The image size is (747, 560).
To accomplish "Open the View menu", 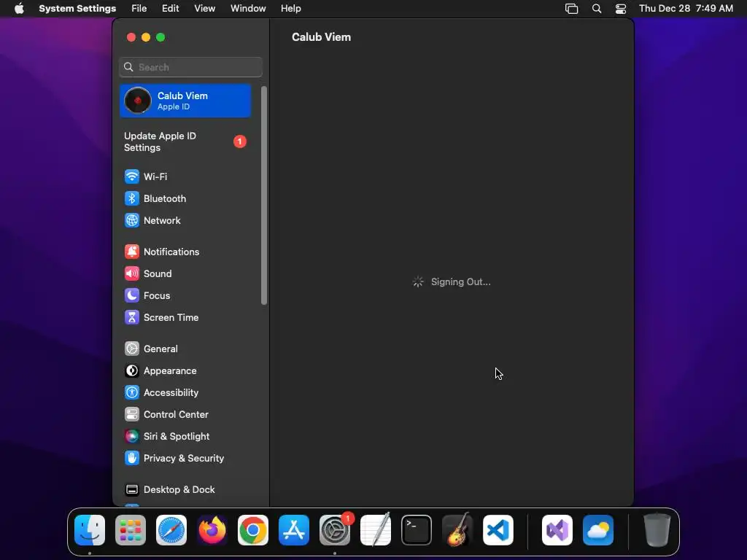I will [204, 9].
